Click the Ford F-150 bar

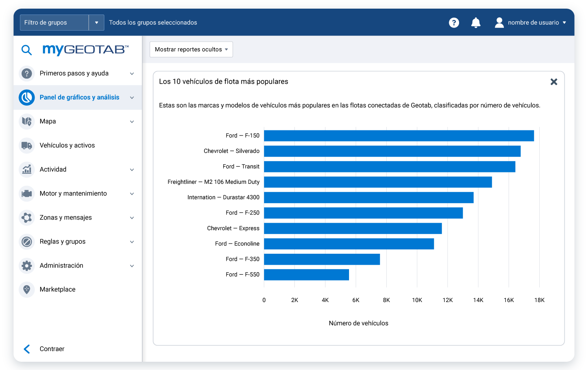tap(399, 136)
